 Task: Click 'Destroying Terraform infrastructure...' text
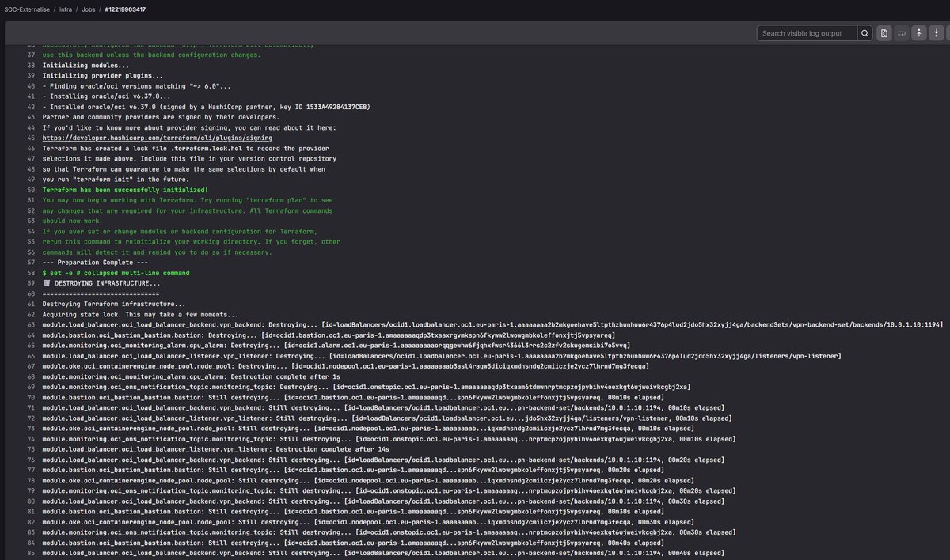point(114,304)
